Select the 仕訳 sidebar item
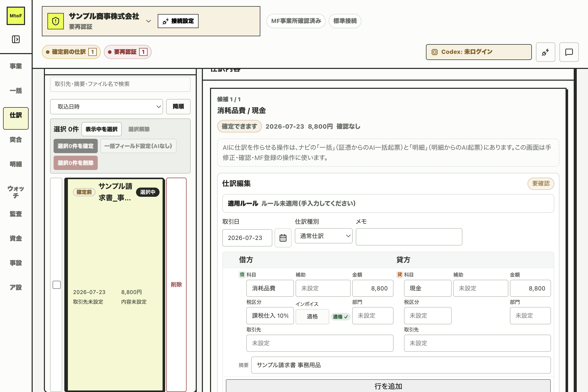 pos(16,118)
